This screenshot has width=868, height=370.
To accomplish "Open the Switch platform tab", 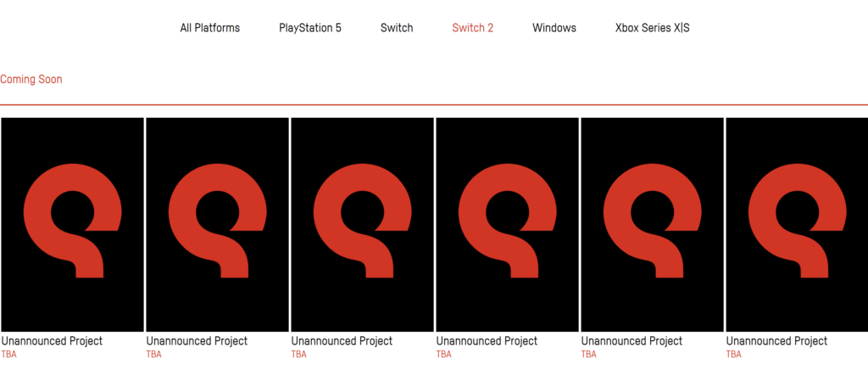I will click(397, 28).
